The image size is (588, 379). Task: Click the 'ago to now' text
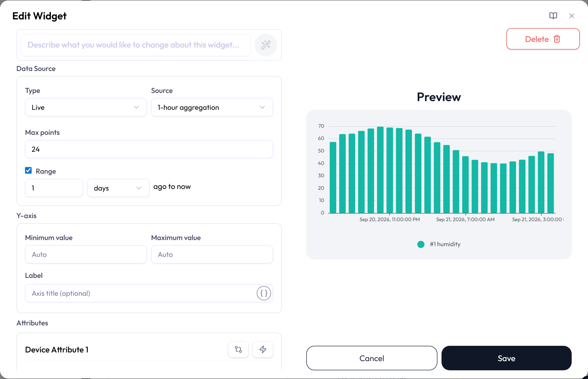[x=172, y=187]
